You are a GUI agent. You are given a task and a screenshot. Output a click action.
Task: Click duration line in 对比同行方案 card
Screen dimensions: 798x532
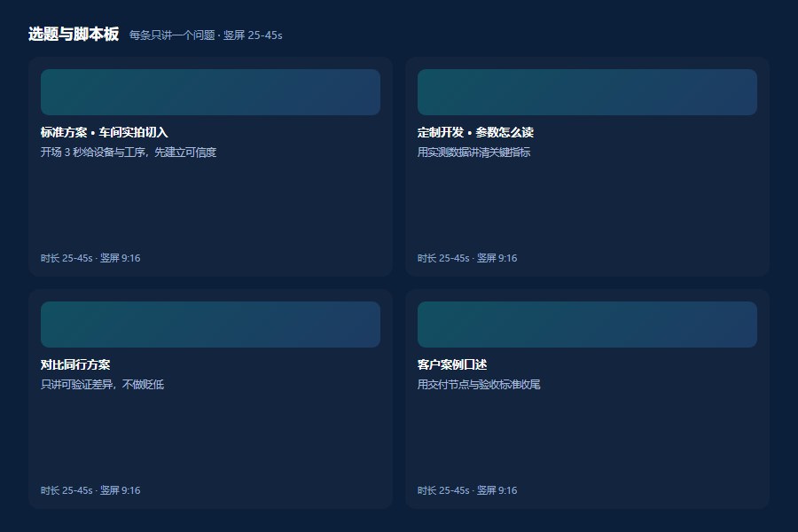90,490
